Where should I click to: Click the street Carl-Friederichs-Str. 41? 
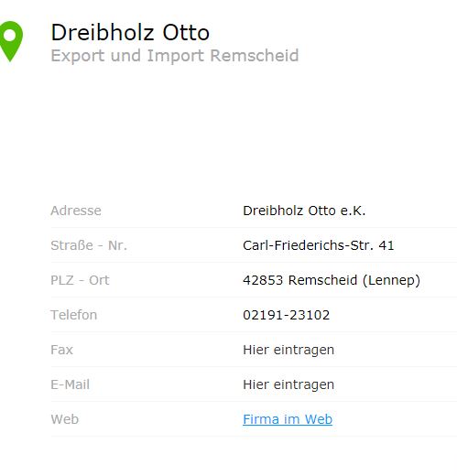point(319,245)
